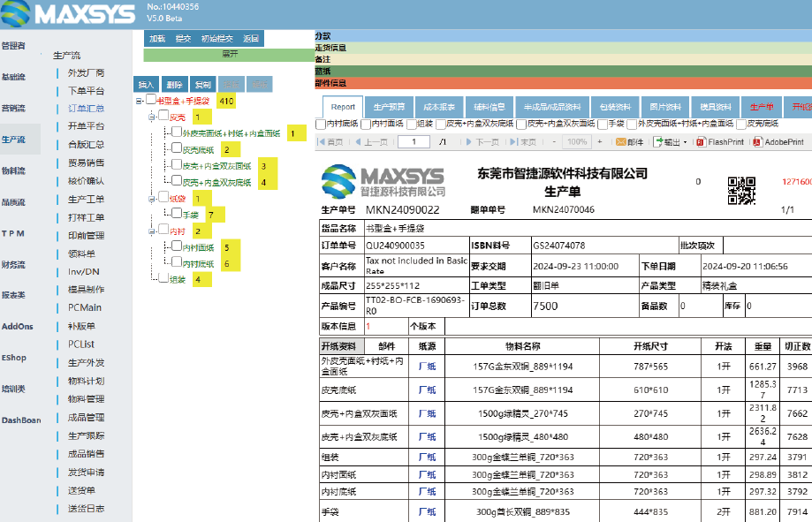The image size is (812, 522).
Task: Click the report page number input field
Action: [414, 141]
